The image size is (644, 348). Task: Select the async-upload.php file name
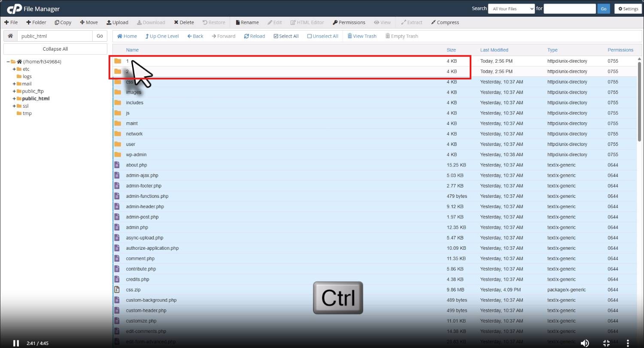coord(145,238)
